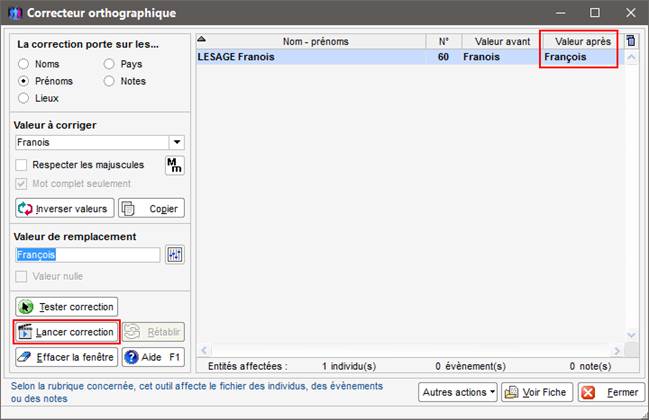Open Valeur à corriger dropdown arrow
649x420 pixels.
(177, 143)
